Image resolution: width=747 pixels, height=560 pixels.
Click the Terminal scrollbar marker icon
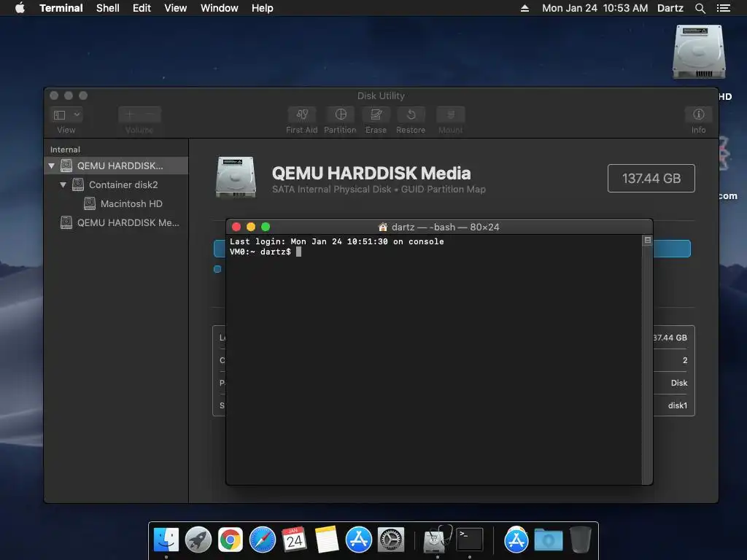coord(648,241)
